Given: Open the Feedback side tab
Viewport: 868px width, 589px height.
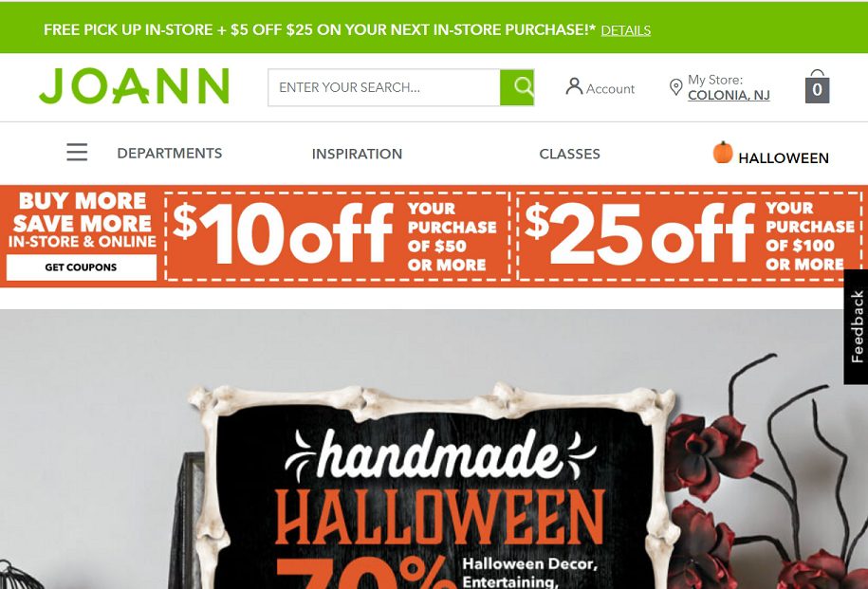Looking at the screenshot, I should [x=856, y=326].
